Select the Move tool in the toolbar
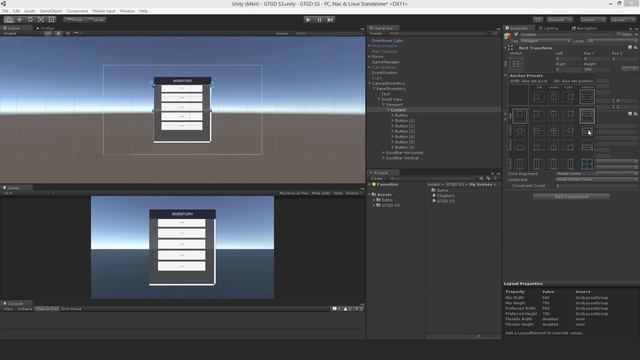The width and height of the screenshot is (640, 360). coord(19,20)
